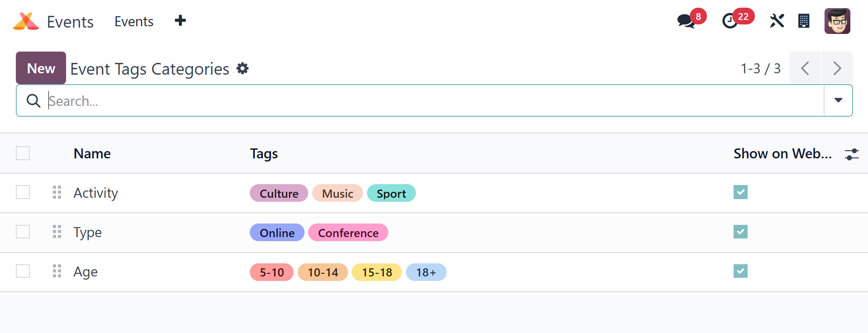Image resolution: width=868 pixels, height=333 pixels.
Task: Sort by the Name column header
Action: 92,154
